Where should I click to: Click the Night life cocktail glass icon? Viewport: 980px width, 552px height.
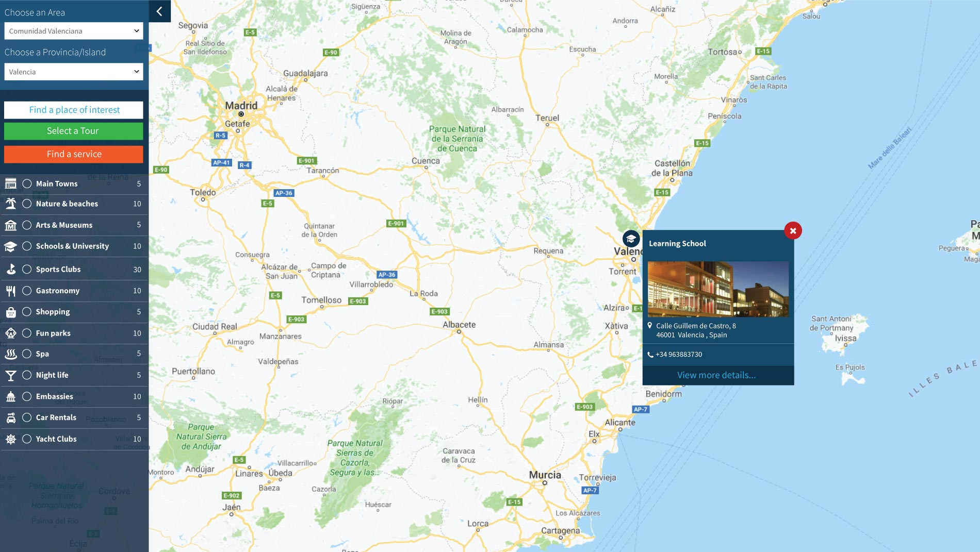click(11, 376)
